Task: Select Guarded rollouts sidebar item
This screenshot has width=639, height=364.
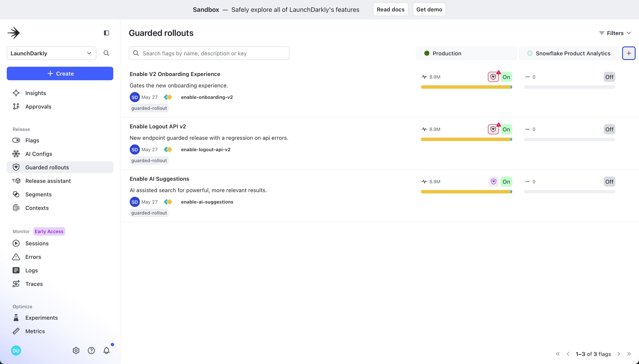Action: click(60, 167)
